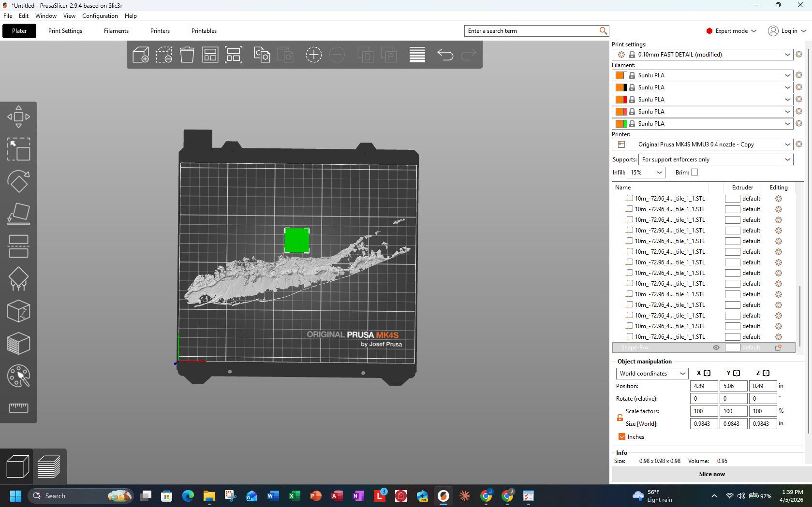Select the Move gizmo tool
Image resolution: width=812 pixels, height=507 pixels.
point(18,116)
